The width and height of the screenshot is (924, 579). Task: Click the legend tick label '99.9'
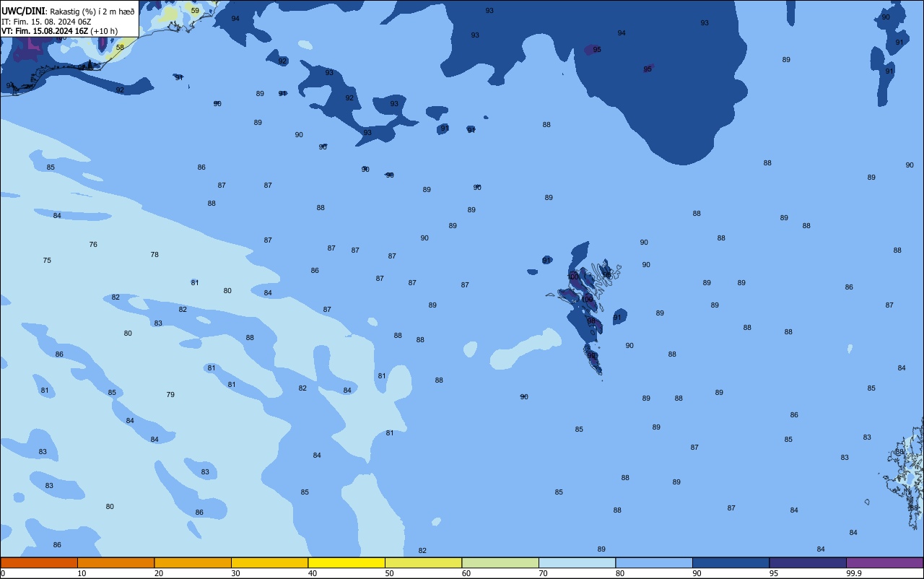click(854, 573)
